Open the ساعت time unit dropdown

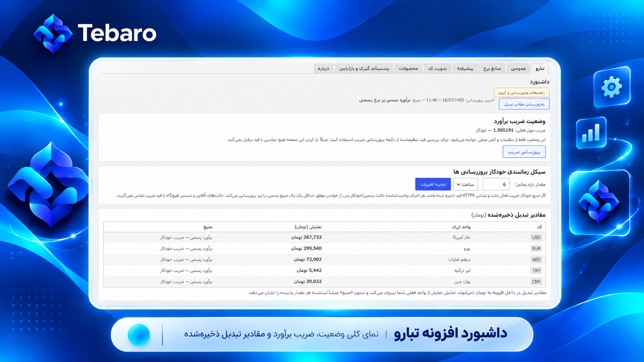pos(466,184)
